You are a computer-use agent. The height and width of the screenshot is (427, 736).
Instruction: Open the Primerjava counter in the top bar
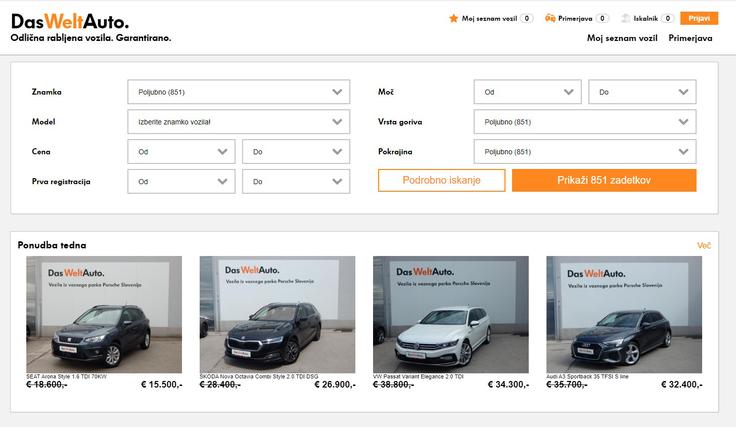point(602,18)
